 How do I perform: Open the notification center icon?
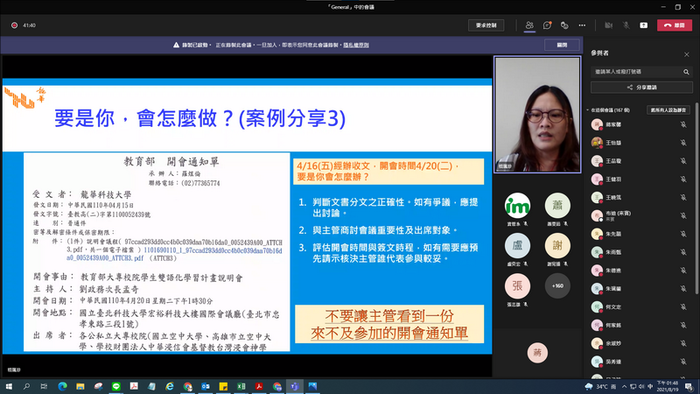coord(689,386)
